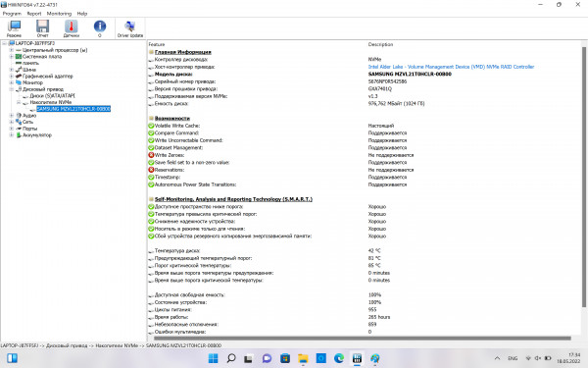Click the ENG language indicator
This screenshot has width=588, height=368.
point(513,358)
